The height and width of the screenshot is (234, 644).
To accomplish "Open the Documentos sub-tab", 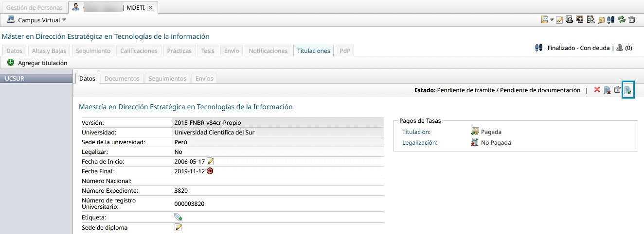I will [122, 78].
